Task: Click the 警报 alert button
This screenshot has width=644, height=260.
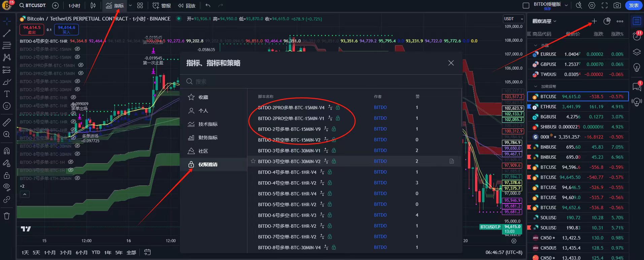Action: 162,5
